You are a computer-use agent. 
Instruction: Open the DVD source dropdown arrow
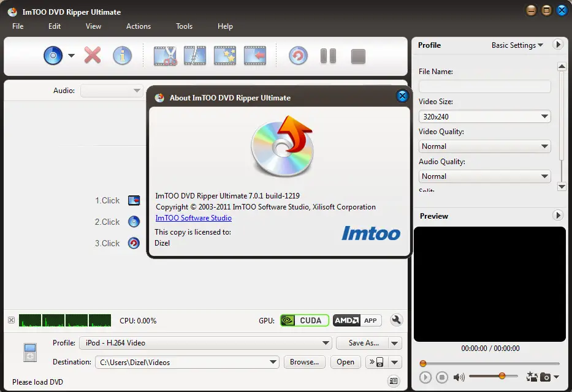(x=72, y=56)
